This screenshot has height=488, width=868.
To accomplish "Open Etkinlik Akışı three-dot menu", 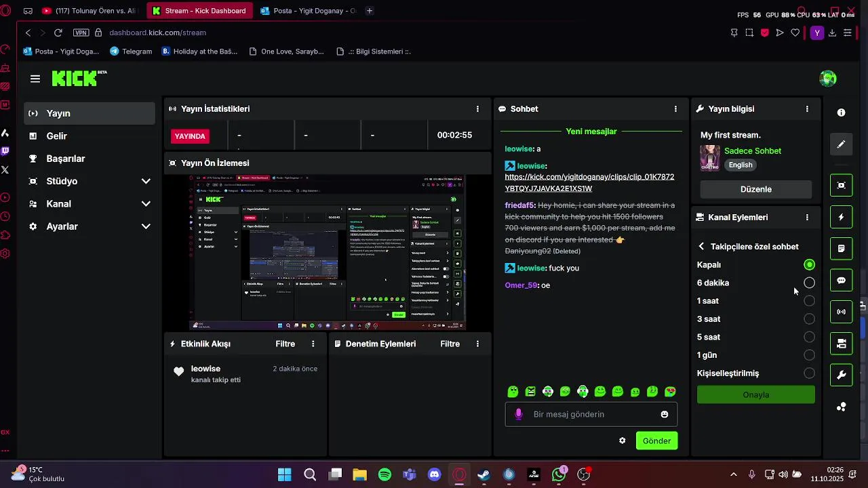I will point(313,344).
